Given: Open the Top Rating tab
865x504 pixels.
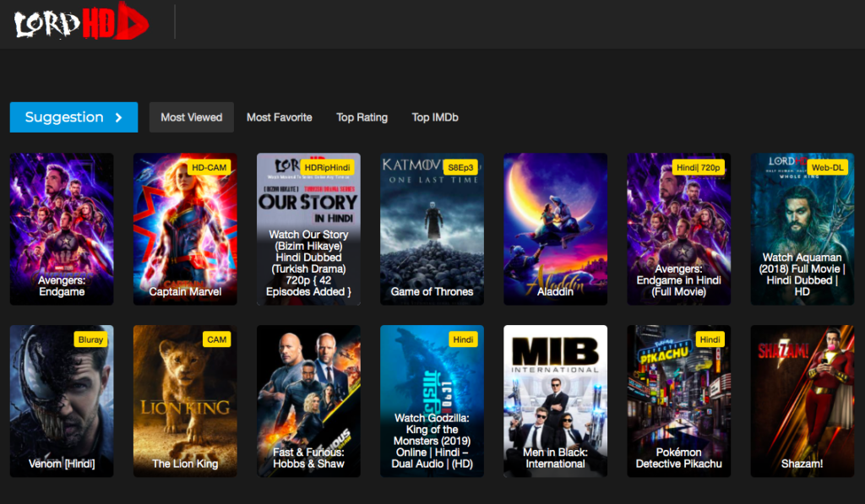Looking at the screenshot, I should (362, 117).
